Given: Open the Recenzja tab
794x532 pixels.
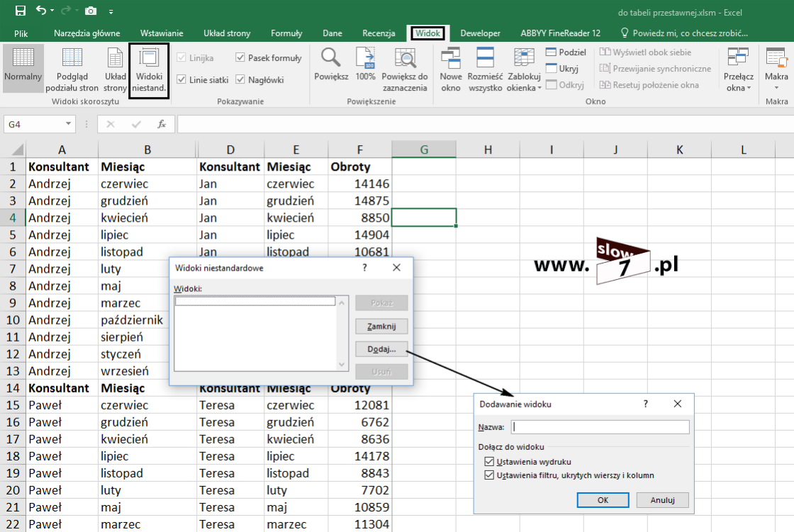Looking at the screenshot, I should [x=379, y=33].
